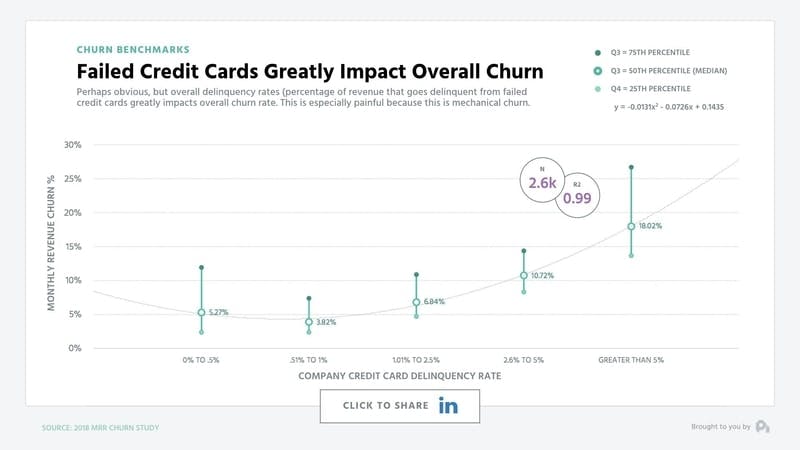Click the Churn Benchmarks heading label
This screenshot has width=800, height=450.
pyautogui.click(x=132, y=48)
